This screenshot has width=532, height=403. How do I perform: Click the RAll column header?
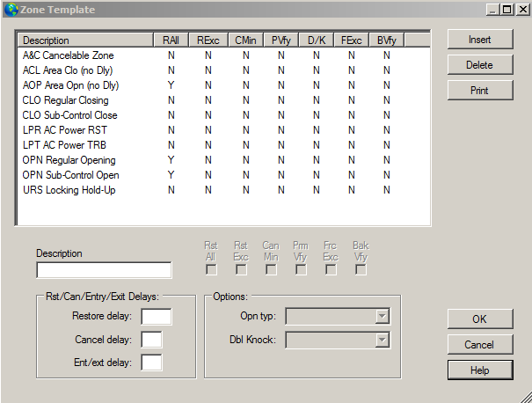pos(171,40)
